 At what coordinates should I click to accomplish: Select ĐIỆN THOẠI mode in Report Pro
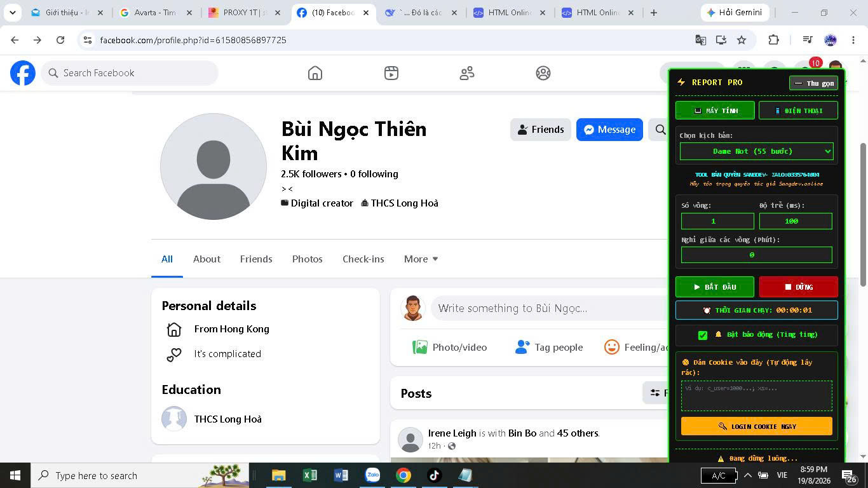[798, 111]
